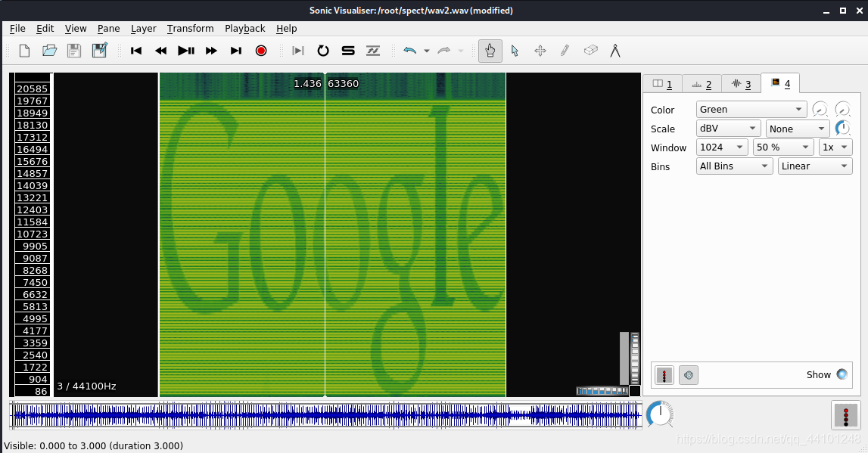This screenshot has width=868, height=453.
Task: Toggle play/pause playback
Action: 186,51
